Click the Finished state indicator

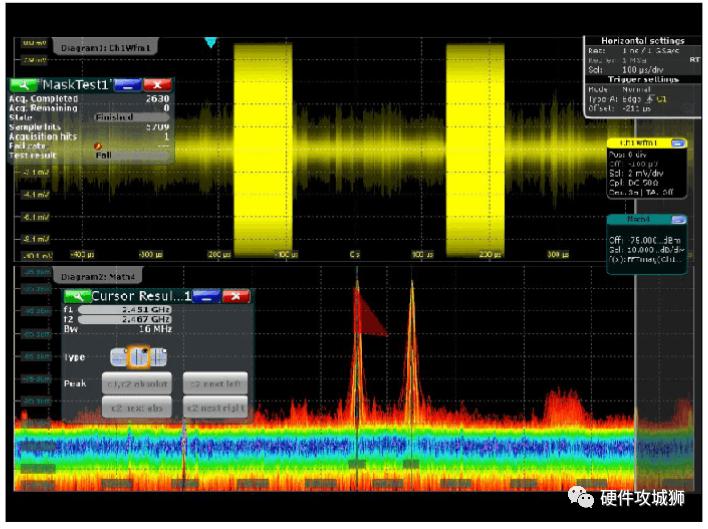point(132,117)
